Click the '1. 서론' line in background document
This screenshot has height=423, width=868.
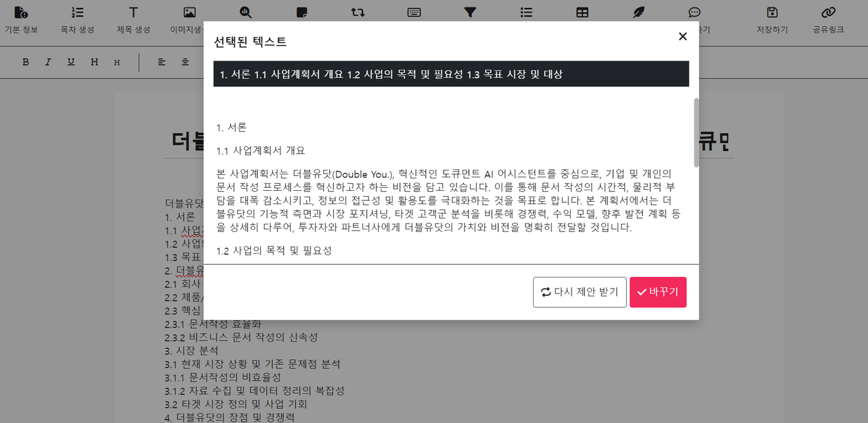click(180, 217)
